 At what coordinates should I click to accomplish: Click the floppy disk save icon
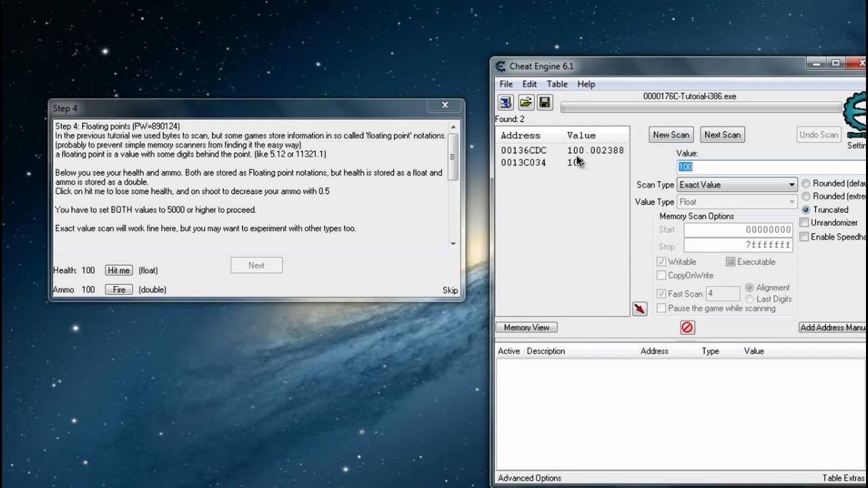tap(544, 102)
